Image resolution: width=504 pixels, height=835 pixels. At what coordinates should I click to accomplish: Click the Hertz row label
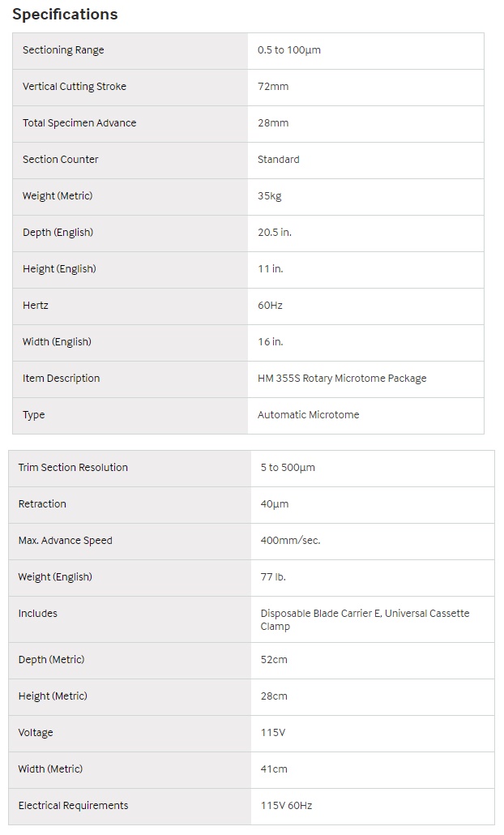coord(36,306)
